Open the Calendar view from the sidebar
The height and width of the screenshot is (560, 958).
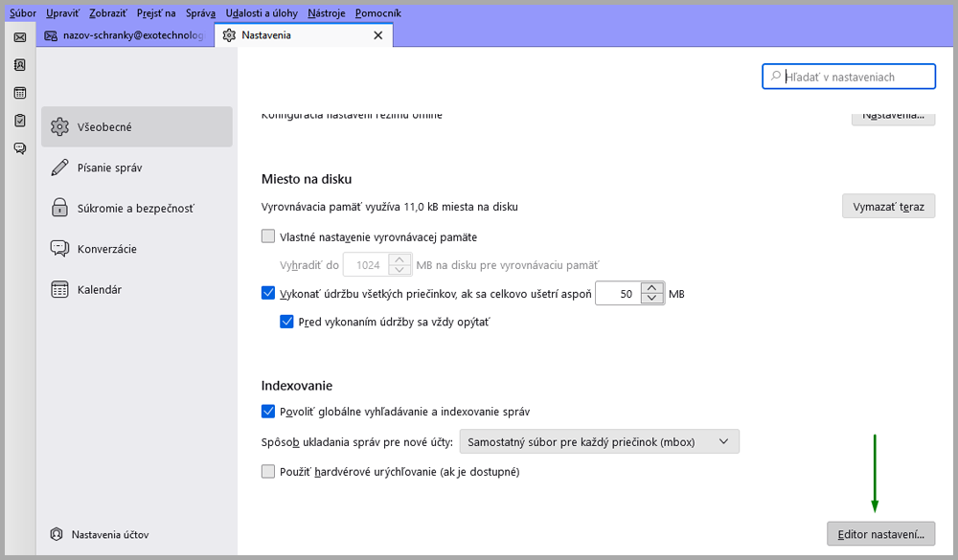pos(19,93)
